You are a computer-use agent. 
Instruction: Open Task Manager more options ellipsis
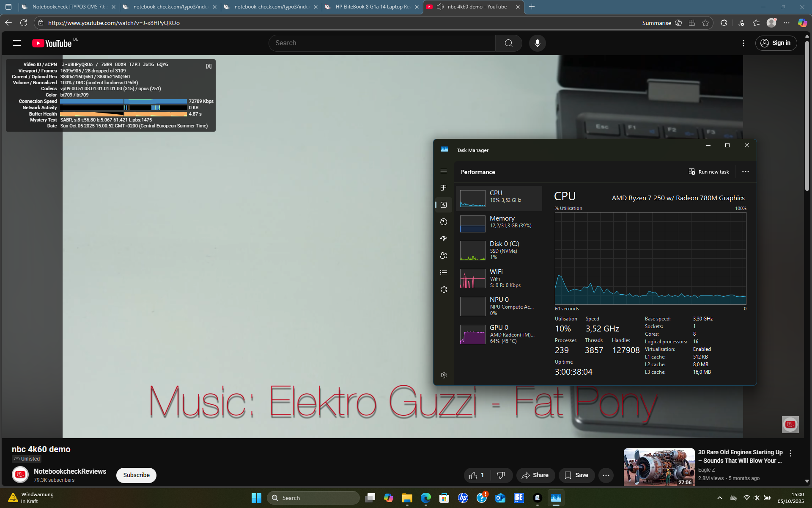746,172
